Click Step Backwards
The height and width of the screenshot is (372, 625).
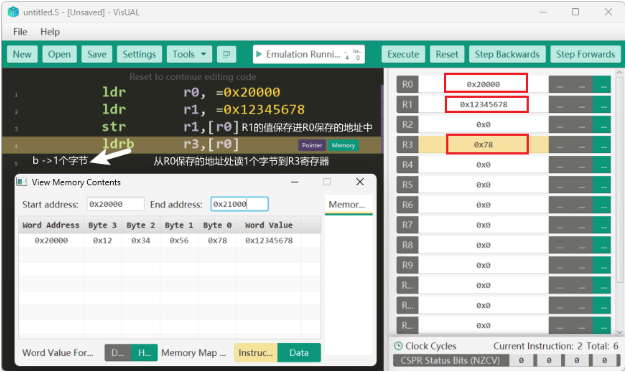click(x=507, y=54)
